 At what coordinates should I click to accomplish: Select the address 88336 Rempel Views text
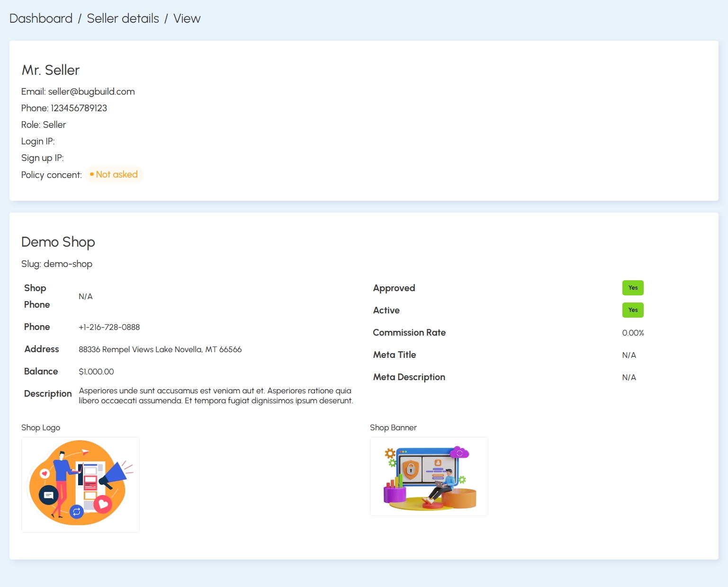(x=160, y=349)
